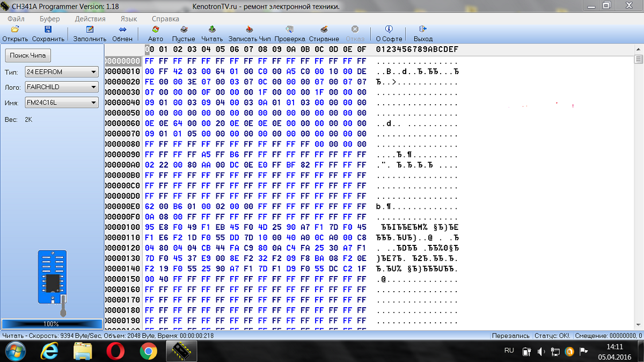Image resolution: width=644 pixels, height=362 pixels.
Task: Open Opera browser from the taskbar
Action: 115,351
